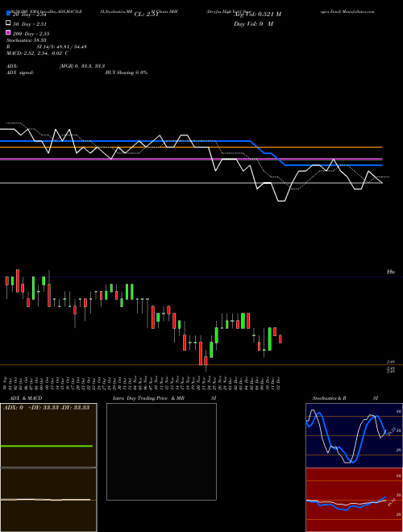Click the '(MGR) 0, 33.3, 33.3' ADX values
403x532 pixels.
82,66
